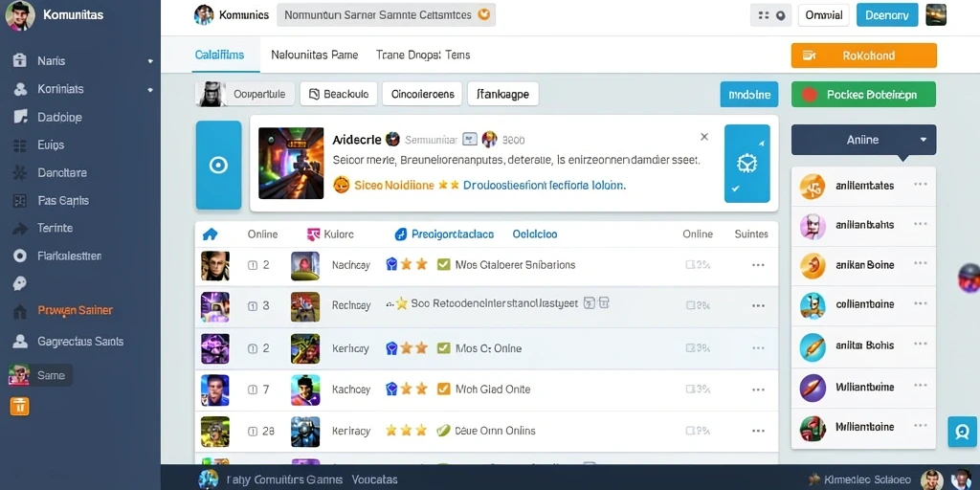Click the blue gear settings tile

pos(746,164)
